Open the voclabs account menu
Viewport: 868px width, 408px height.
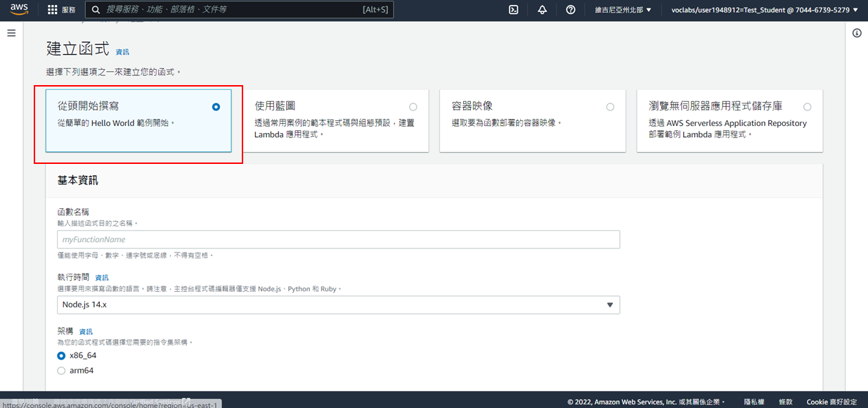coord(765,10)
